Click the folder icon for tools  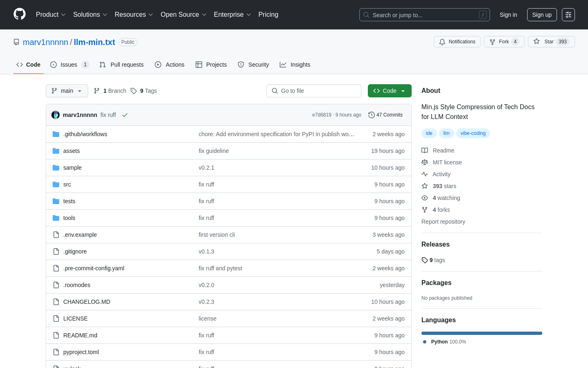56,218
